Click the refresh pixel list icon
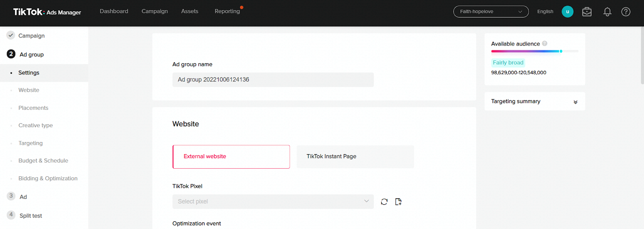Viewport: 644px width, 229px height. 384,202
